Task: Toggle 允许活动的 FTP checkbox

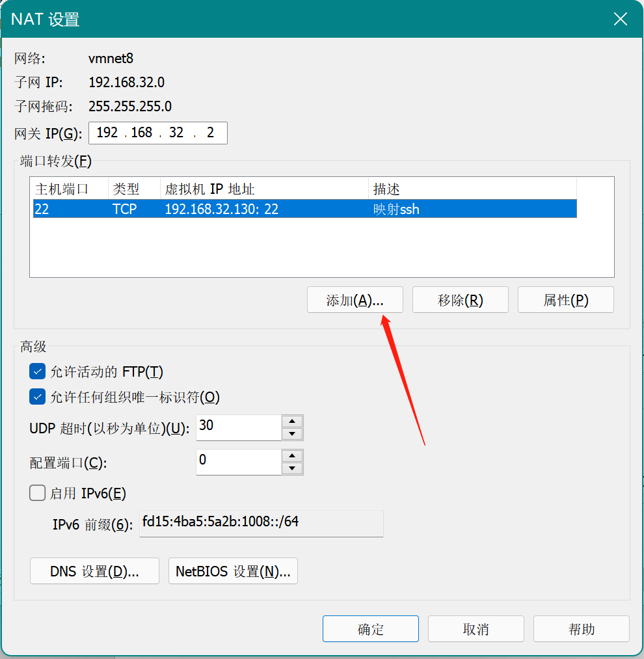Action: pyautogui.click(x=38, y=371)
